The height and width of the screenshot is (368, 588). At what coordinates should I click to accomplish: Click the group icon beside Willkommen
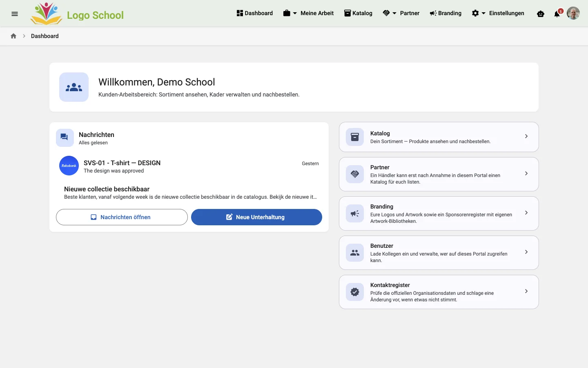click(x=74, y=87)
